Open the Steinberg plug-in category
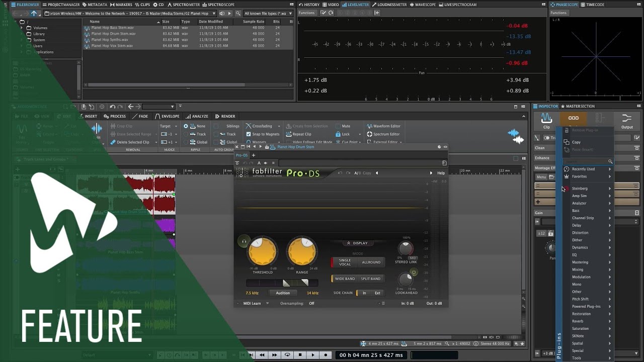The image size is (644, 362). click(x=588, y=189)
